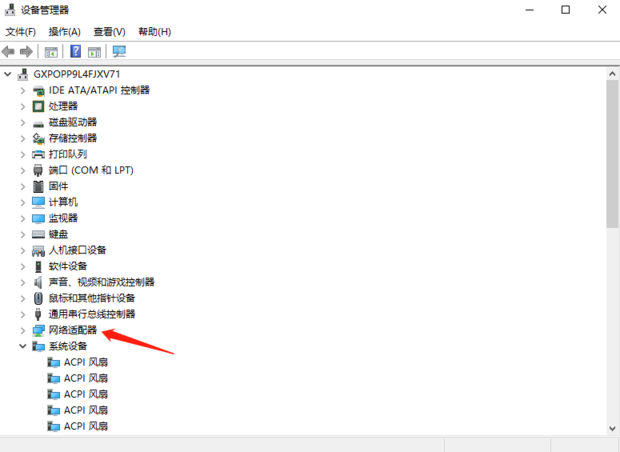Viewport: 620px width, 452px height.
Task: Select the 键盘 label
Action: coord(59,235)
